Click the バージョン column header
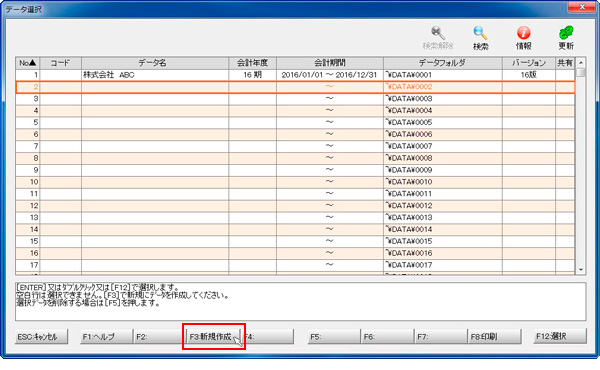Image resolution: width=600 pixels, height=370 pixels. pyautogui.click(x=529, y=63)
